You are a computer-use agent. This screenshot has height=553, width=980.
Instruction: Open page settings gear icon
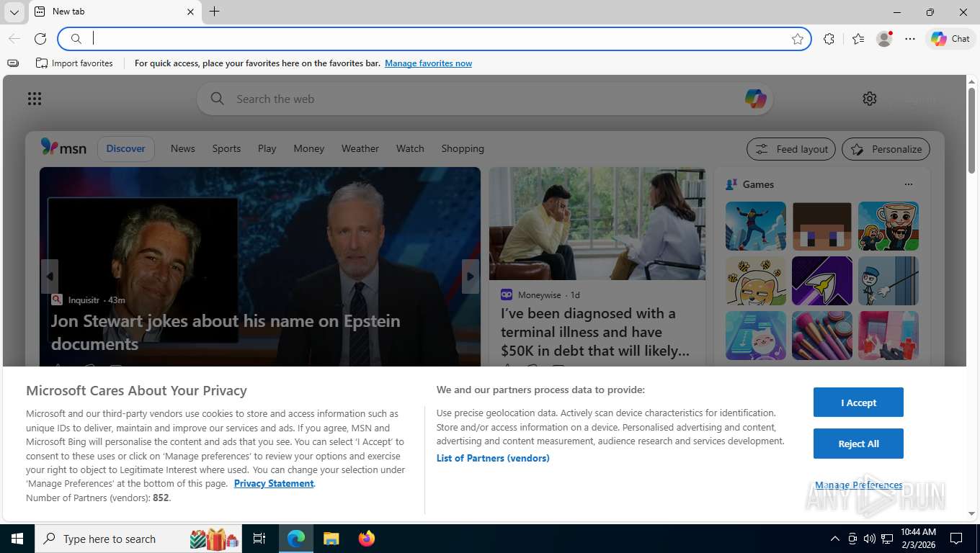tap(870, 99)
